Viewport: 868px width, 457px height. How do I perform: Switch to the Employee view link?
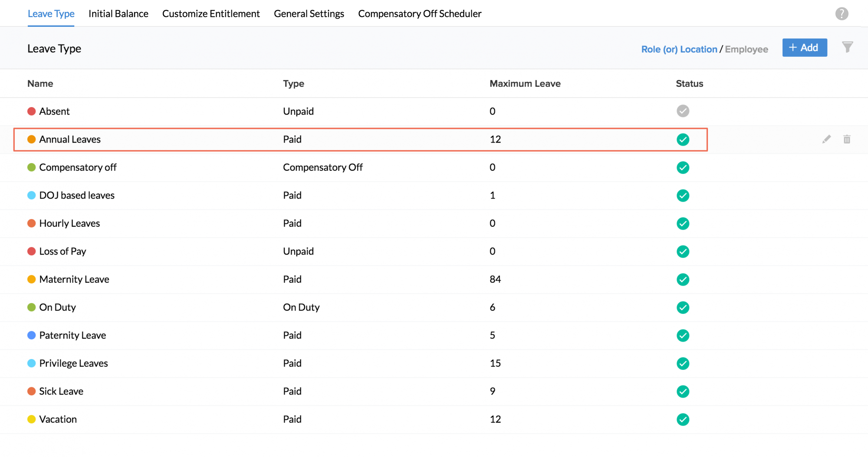coord(746,49)
